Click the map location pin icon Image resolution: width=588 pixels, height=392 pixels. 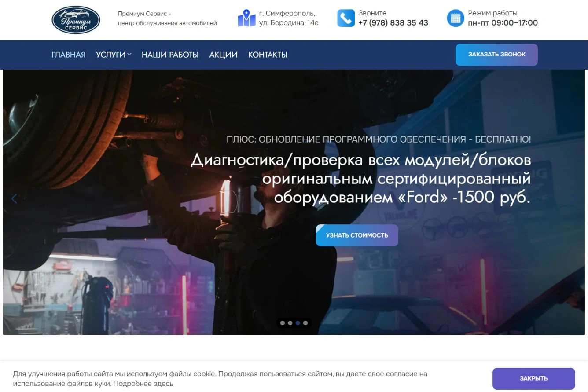click(x=246, y=18)
